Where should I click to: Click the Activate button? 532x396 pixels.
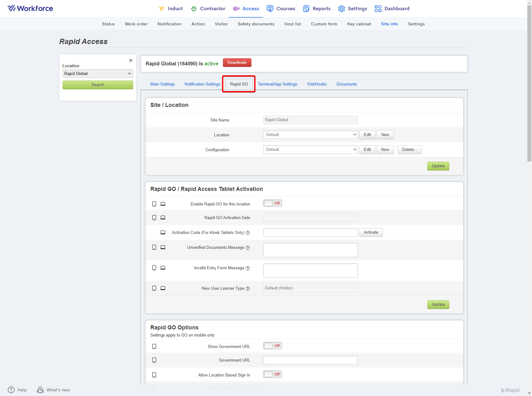tap(371, 232)
